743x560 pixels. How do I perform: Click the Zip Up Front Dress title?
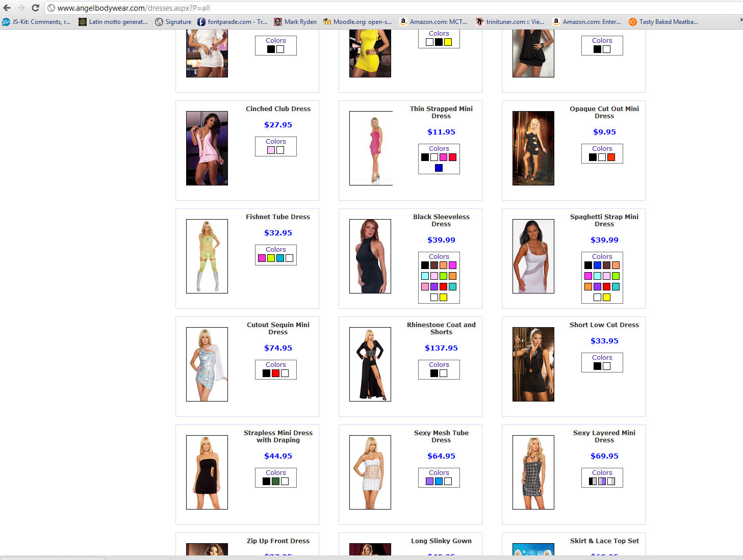pyautogui.click(x=278, y=541)
